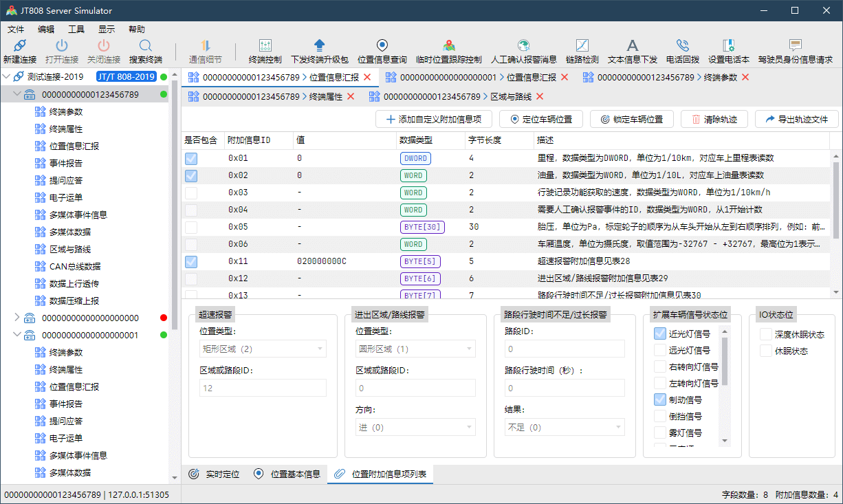Open the 结果 dropdown showing 不足 (0)
843x504 pixels.
click(x=564, y=428)
